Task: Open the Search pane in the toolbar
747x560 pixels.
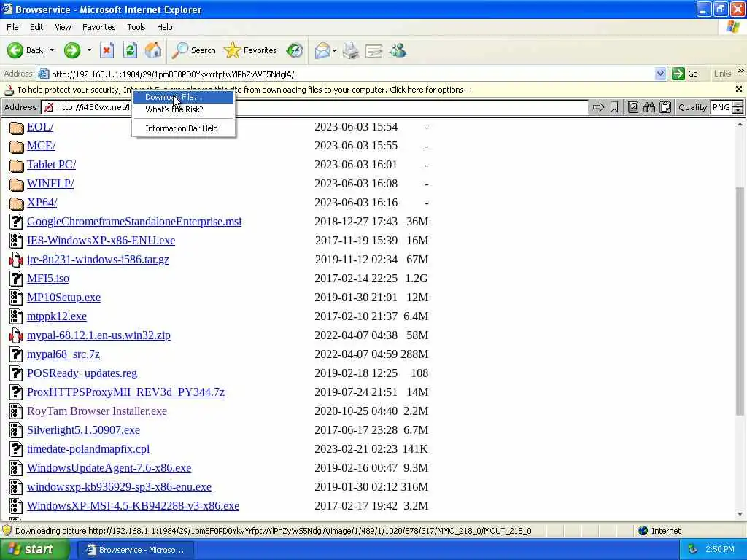Action: click(194, 50)
